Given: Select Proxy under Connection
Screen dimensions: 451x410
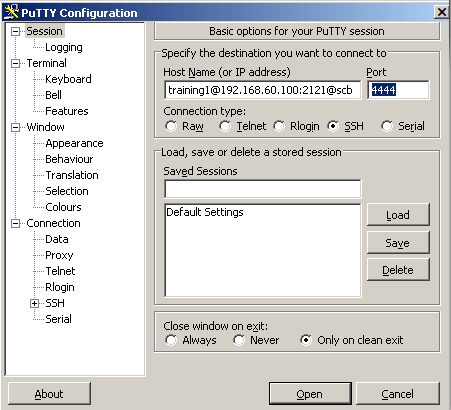Looking at the screenshot, I should pos(59,255).
